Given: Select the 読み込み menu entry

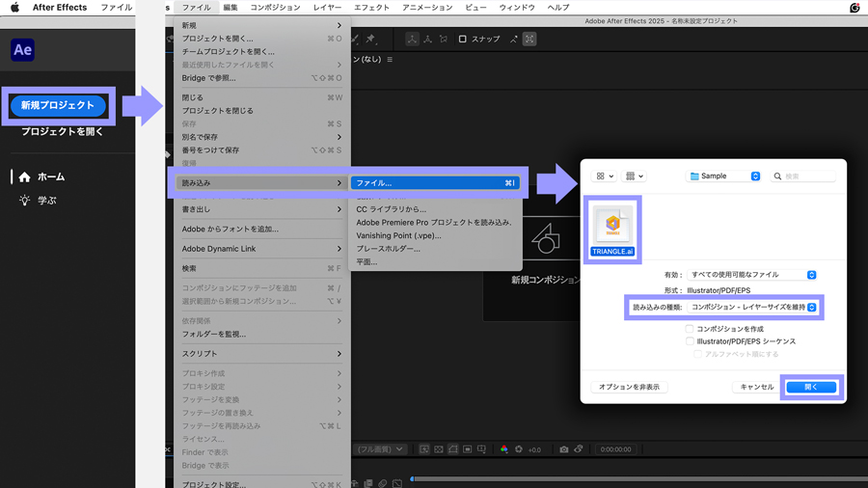Looking at the screenshot, I should (x=261, y=183).
